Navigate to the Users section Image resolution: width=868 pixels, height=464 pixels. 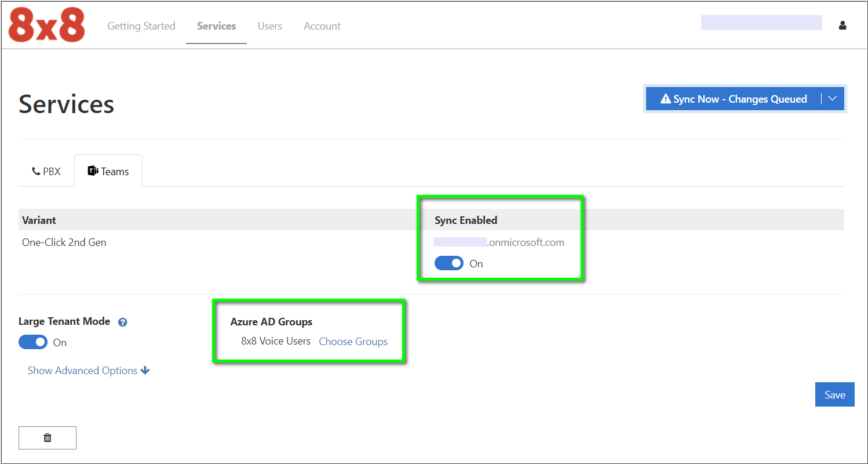(269, 26)
